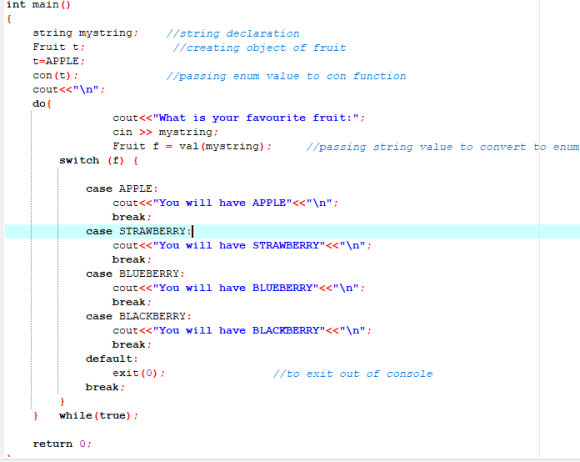Click the 'case BLUEBERRY:' label
Screen dimensions: 580x462
click(135, 274)
